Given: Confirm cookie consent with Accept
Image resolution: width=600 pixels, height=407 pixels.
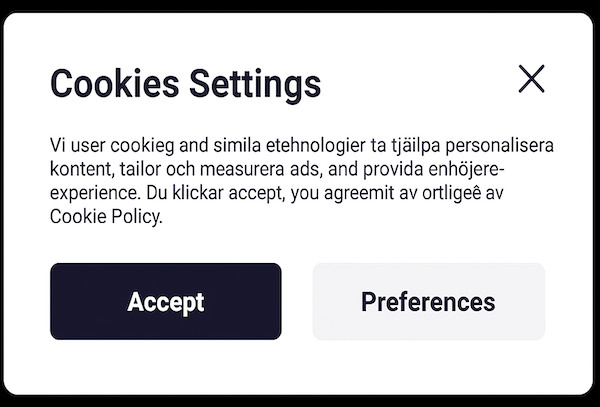Looking at the screenshot, I should tap(166, 302).
